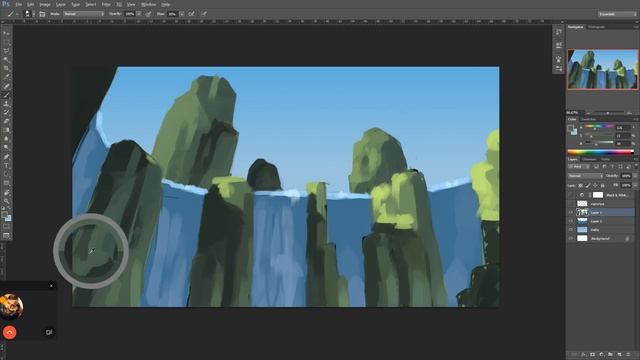
Task: Open the Essentials workspace dropdown
Action: coord(618,13)
